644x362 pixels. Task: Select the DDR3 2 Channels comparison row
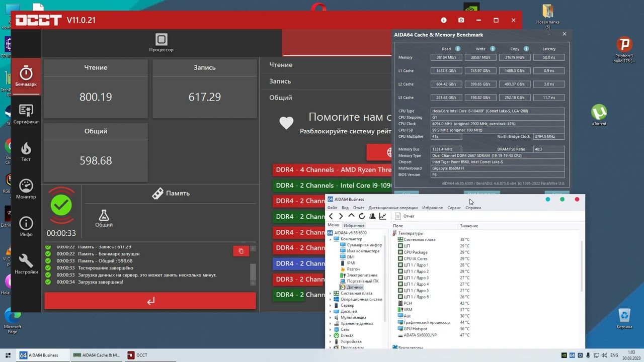tap(299, 279)
